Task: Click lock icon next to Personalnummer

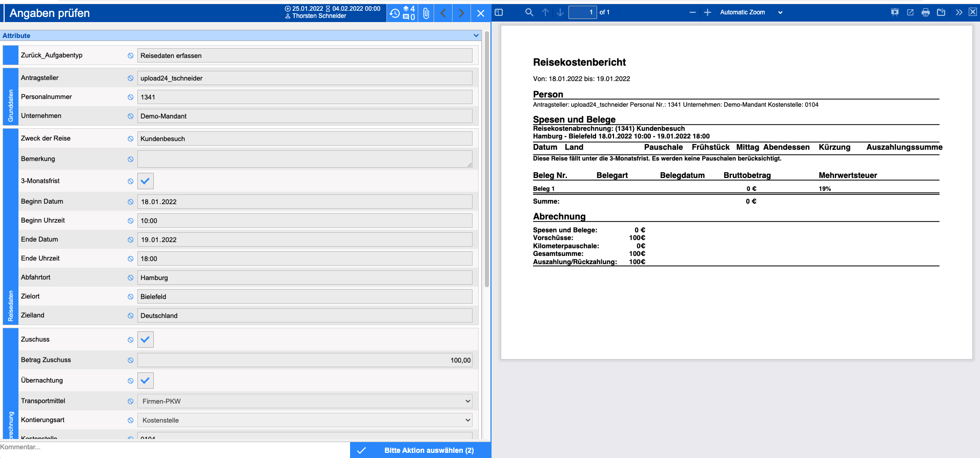Action: [x=131, y=97]
